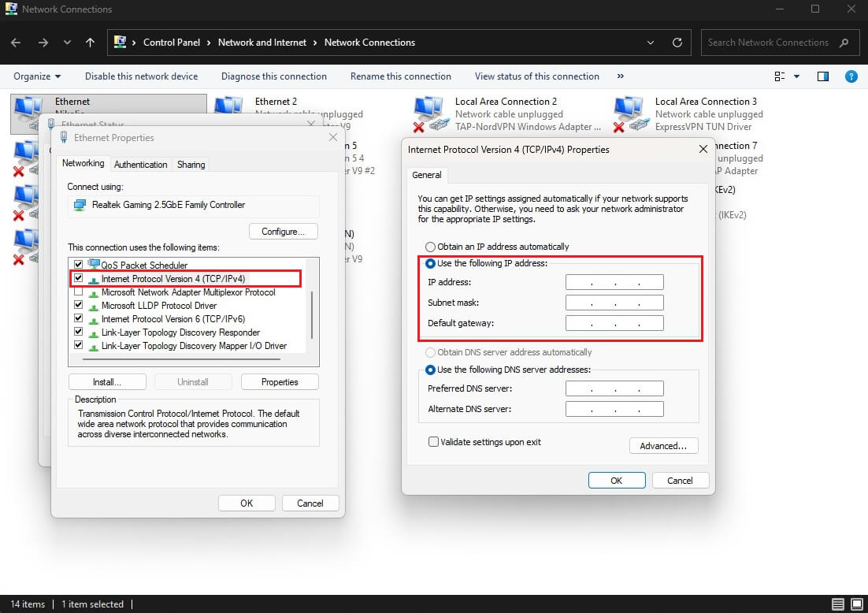Click the navigate up arrow icon

click(x=90, y=42)
